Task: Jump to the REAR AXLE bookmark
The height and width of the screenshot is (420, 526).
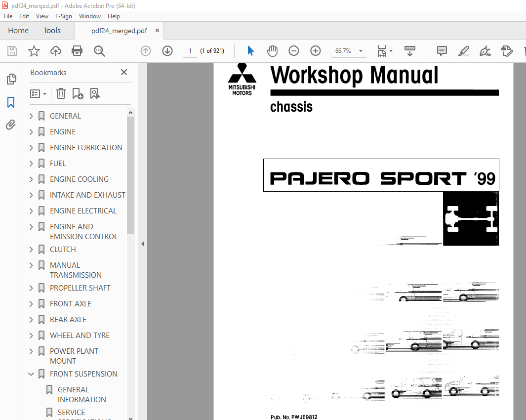Action: point(68,320)
